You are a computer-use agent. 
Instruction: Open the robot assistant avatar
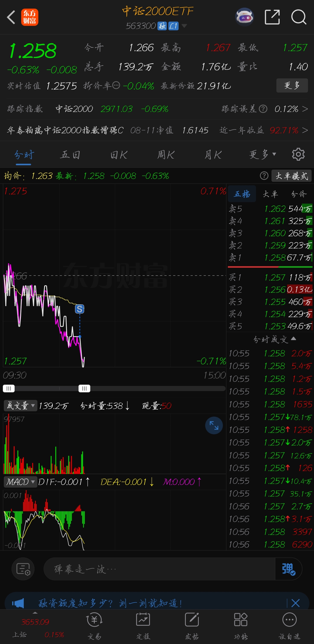[x=244, y=17]
